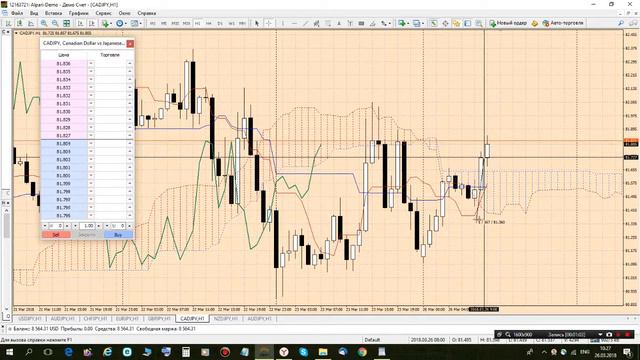
Task: Switch chart to bar chart mode
Action: (x=9, y=23)
